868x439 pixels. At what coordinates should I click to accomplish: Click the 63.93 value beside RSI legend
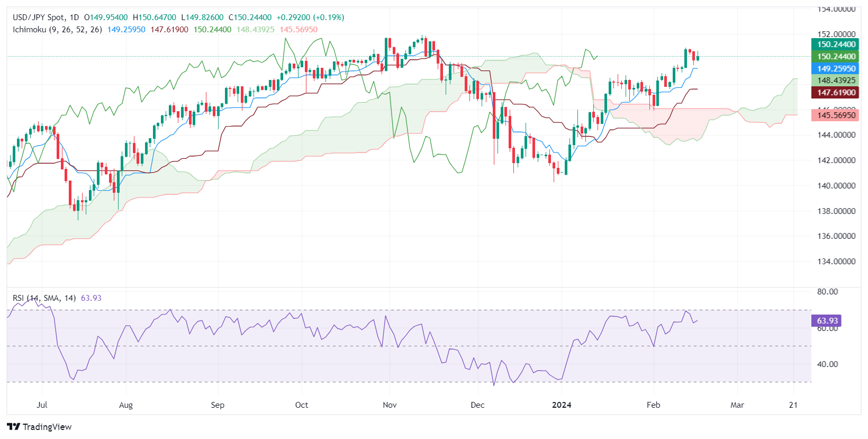(x=91, y=298)
